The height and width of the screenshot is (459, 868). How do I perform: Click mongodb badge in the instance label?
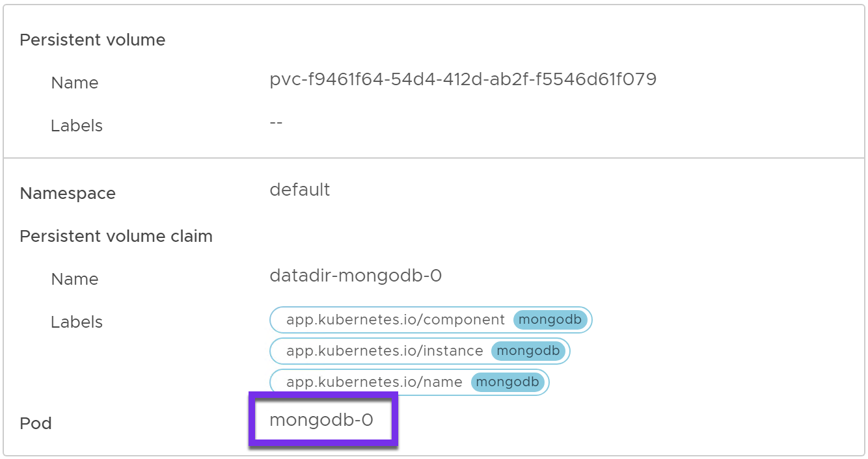click(x=528, y=351)
